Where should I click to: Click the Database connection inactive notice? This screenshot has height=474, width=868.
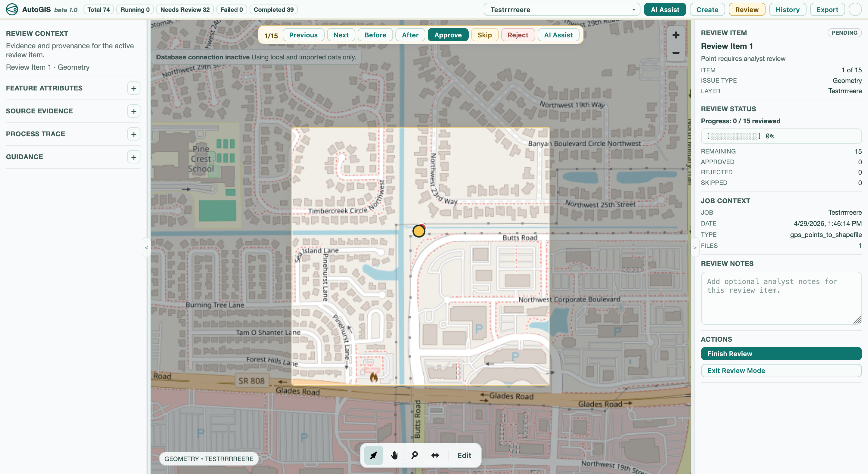[256, 57]
